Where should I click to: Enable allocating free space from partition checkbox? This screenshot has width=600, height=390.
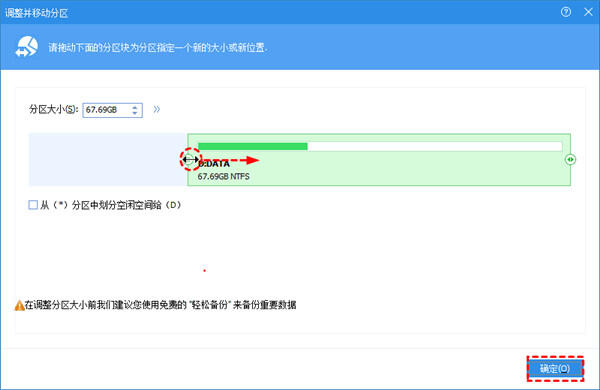[33, 205]
